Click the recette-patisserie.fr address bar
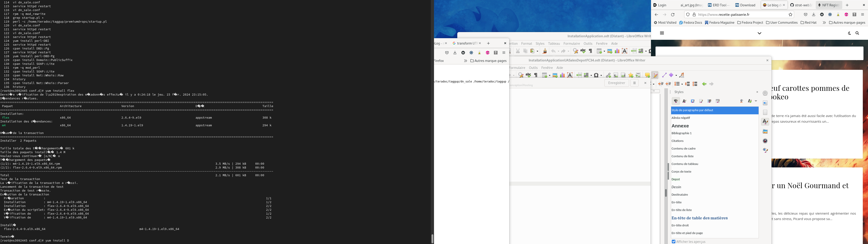Viewport: 868px width, 244px height. [741, 14]
